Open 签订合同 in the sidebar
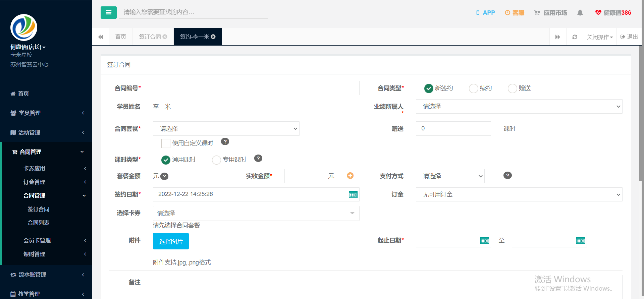The image size is (644, 299). (39, 209)
